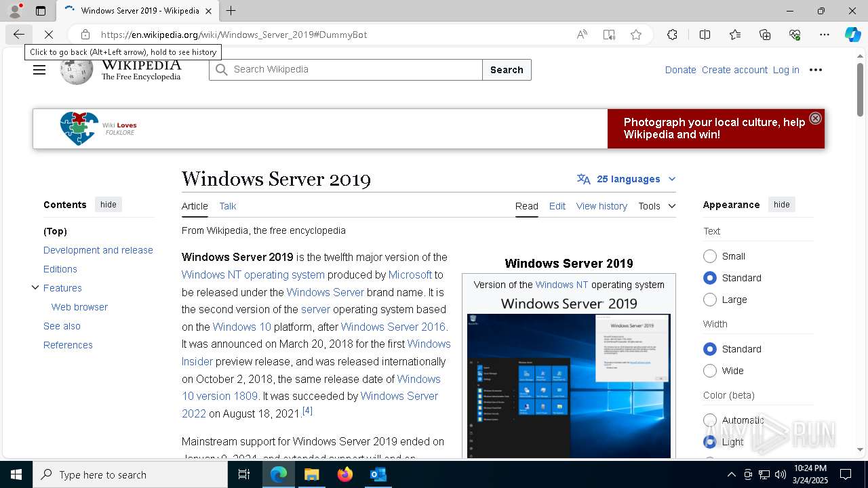Image resolution: width=868 pixels, height=488 pixels.
Task: Click the browser address bar URL
Action: click(x=234, y=35)
